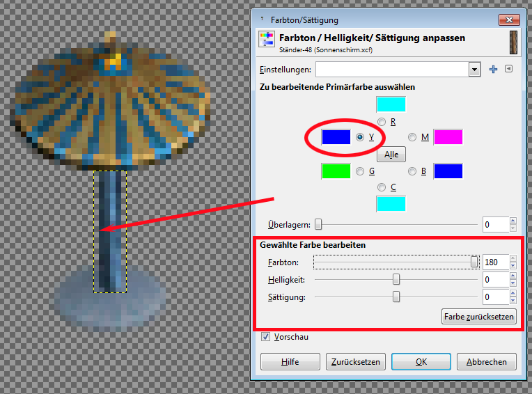Increase Überlagern value with up arrow

point(513,221)
